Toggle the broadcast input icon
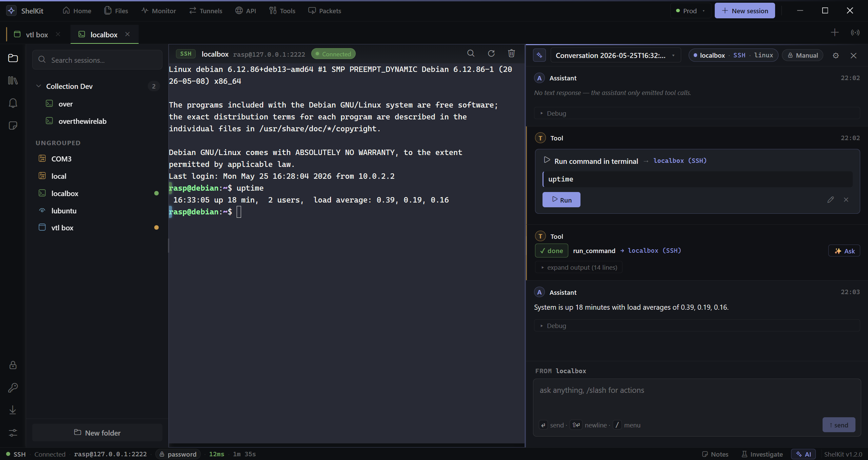868x460 pixels. point(855,33)
